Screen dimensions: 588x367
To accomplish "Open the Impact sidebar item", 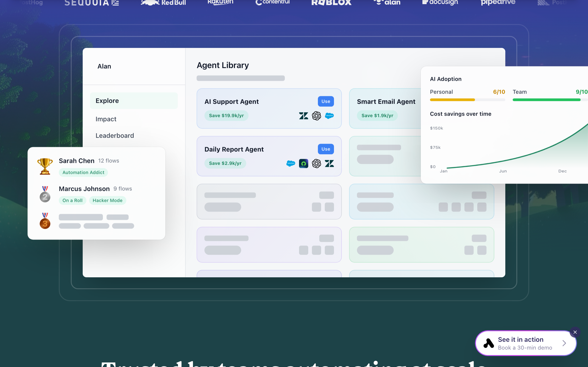I will (x=106, y=119).
